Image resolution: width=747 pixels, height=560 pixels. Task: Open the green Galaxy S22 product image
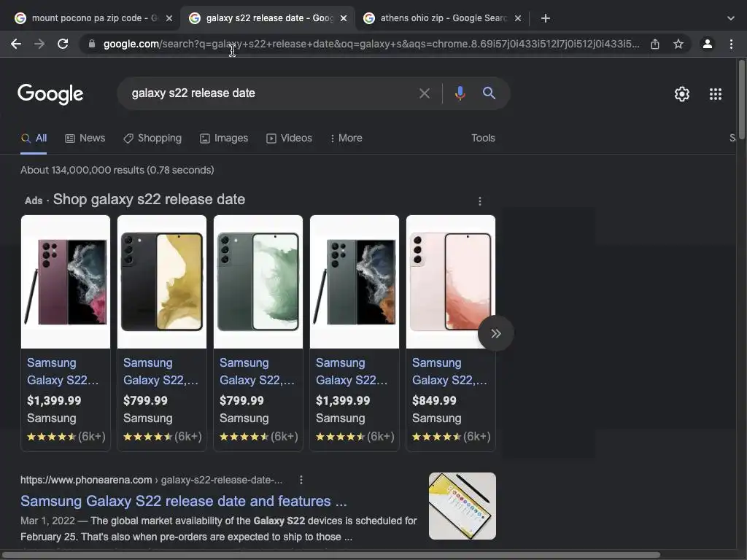(x=258, y=282)
